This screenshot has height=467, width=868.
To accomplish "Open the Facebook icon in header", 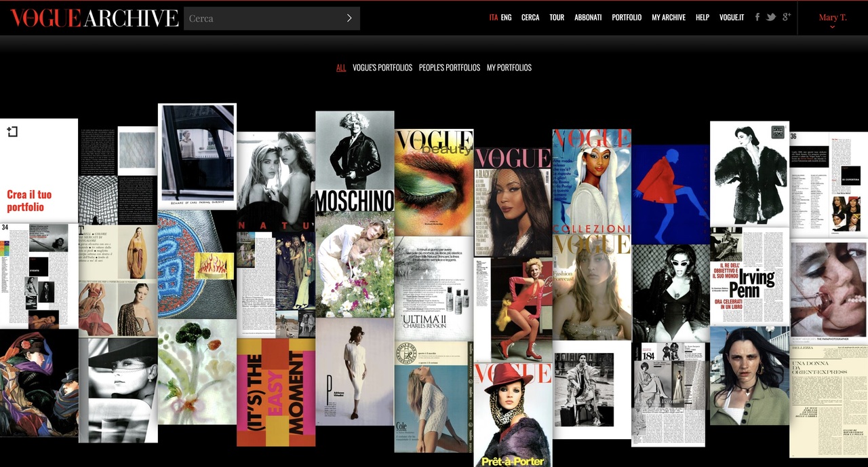I will (757, 17).
